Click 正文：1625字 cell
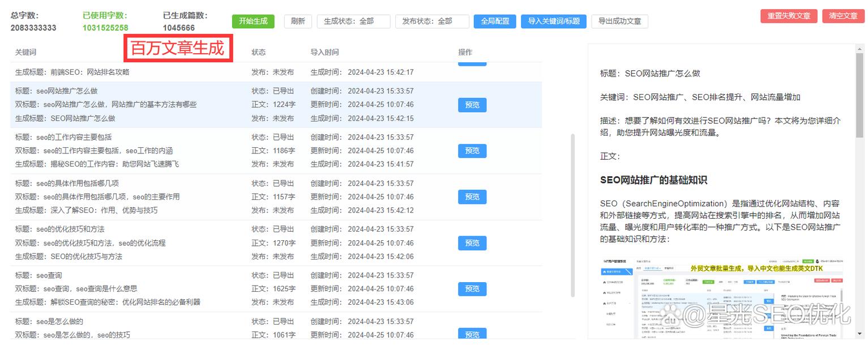The width and height of the screenshot is (868, 345). (x=273, y=288)
